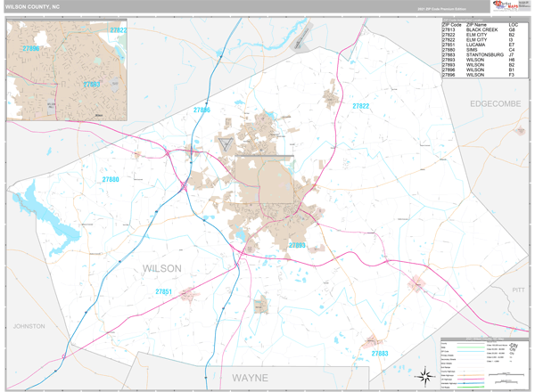Viewport: 535px width, 392px height.
Task: Select the JOHNSTON county label
Action: pyautogui.click(x=29, y=326)
